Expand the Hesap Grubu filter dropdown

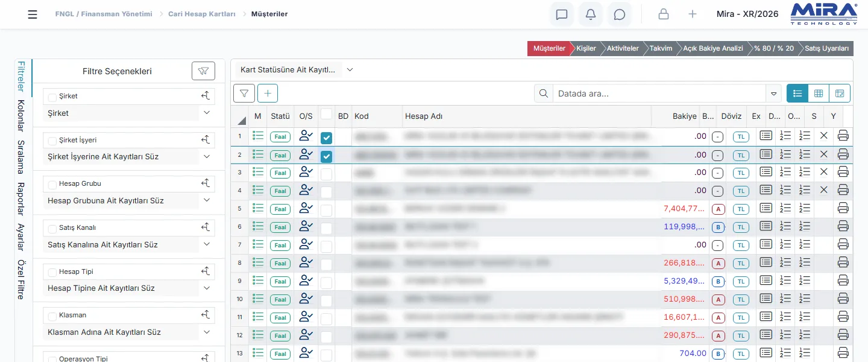click(207, 201)
